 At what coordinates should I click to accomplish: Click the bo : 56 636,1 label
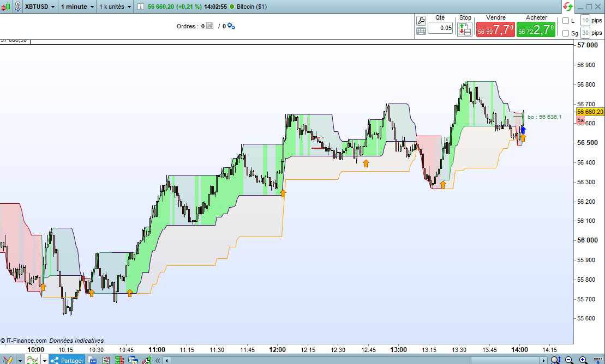coord(544,117)
